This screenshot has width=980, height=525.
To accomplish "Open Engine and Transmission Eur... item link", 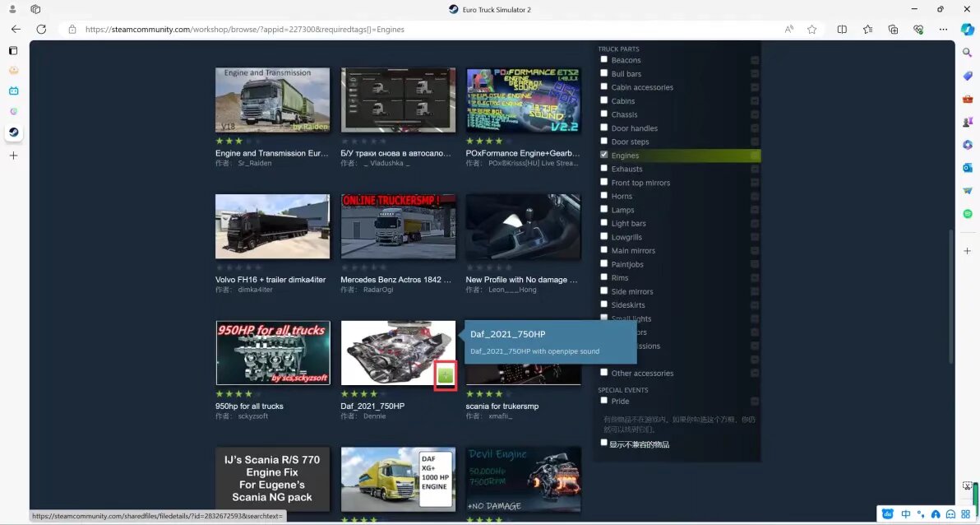I will (272, 153).
